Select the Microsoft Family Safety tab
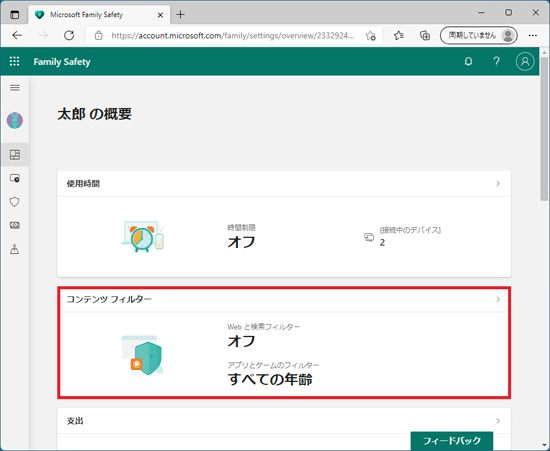This screenshot has height=451, width=550. (x=99, y=15)
